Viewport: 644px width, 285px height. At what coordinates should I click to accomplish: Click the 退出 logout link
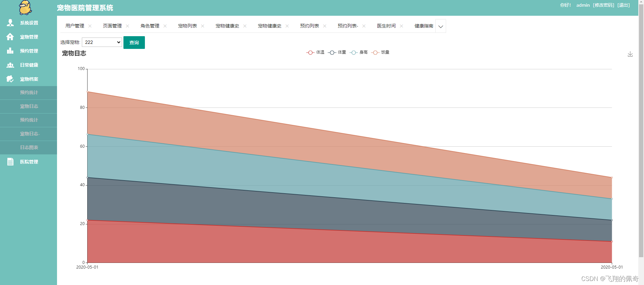[624, 5]
